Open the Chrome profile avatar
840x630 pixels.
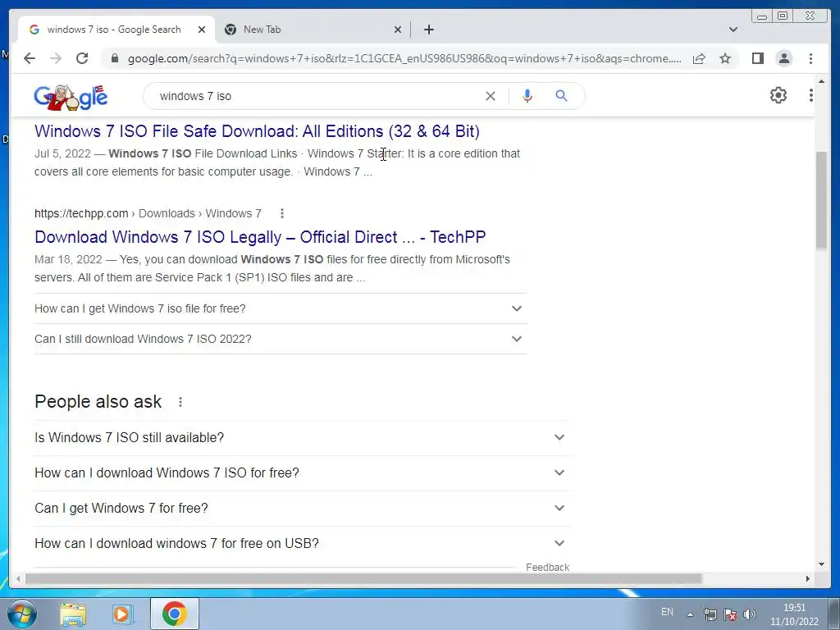coord(784,58)
